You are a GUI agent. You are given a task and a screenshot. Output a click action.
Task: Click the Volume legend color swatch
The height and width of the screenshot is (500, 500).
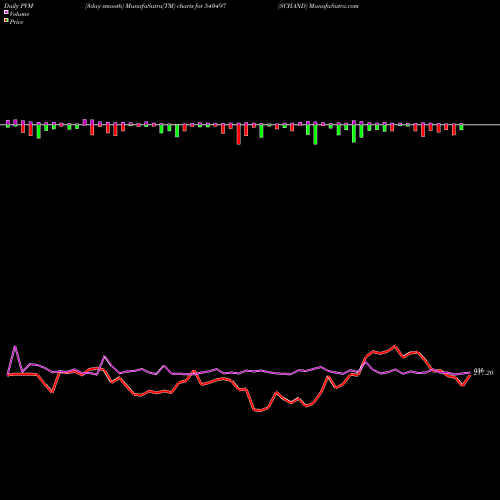(x=6, y=12)
